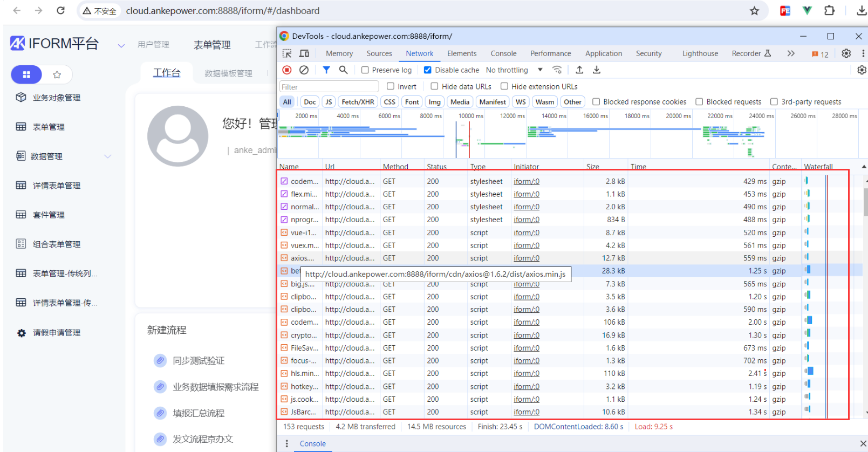Toggle the network filter funnel icon
Image resolution: width=868 pixels, height=452 pixels.
tap(326, 70)
